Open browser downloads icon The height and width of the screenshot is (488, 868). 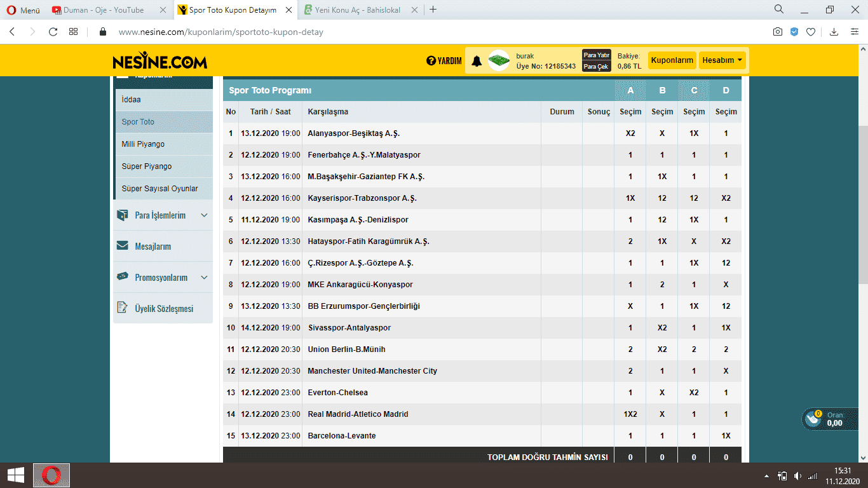[x=834, y=32]
